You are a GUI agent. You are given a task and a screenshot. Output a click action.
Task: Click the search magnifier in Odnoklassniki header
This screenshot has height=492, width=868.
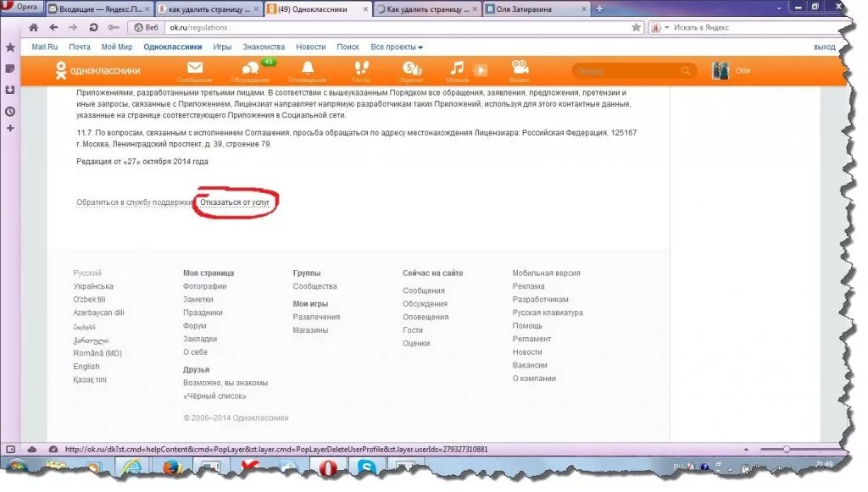coord(686,71)
